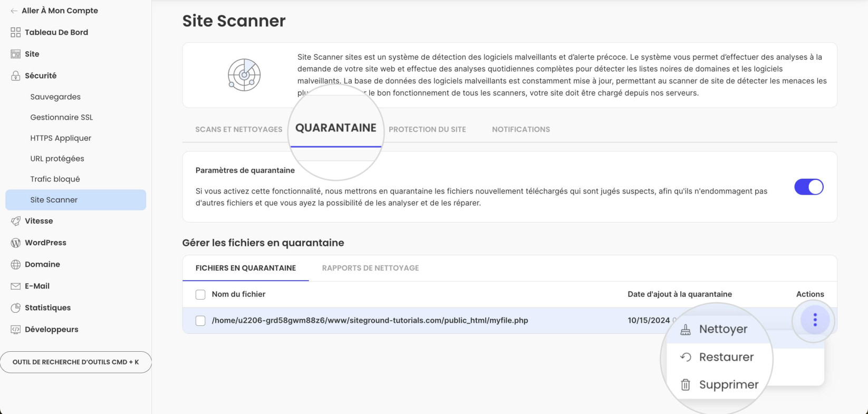Click the Développeurs code icon
Viewport: 868px width, 414px height.
tap(16, 329)
